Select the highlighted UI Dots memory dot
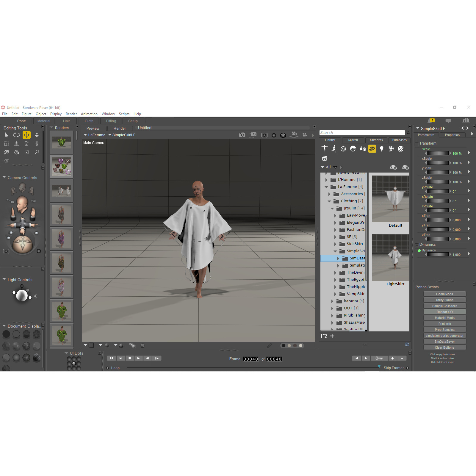Image resolution: width=476 pixels, height=476 pixels. [x=74, y=364]
